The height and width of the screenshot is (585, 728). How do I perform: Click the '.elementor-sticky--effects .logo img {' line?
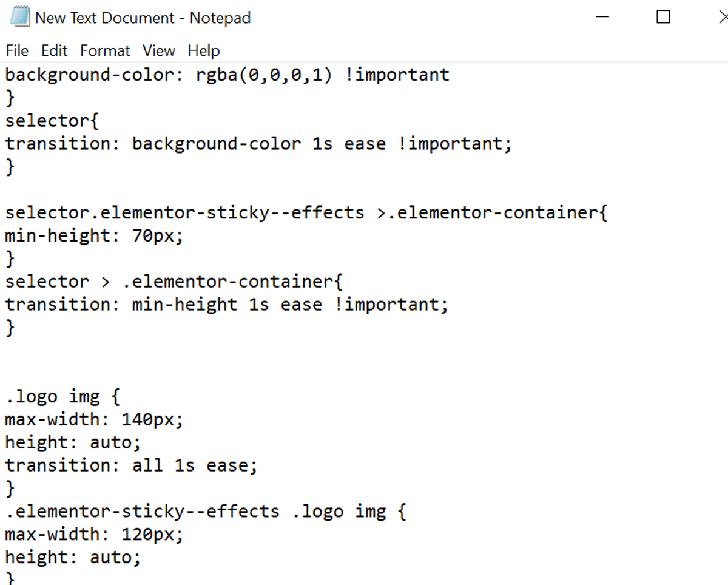pos(206,512)
